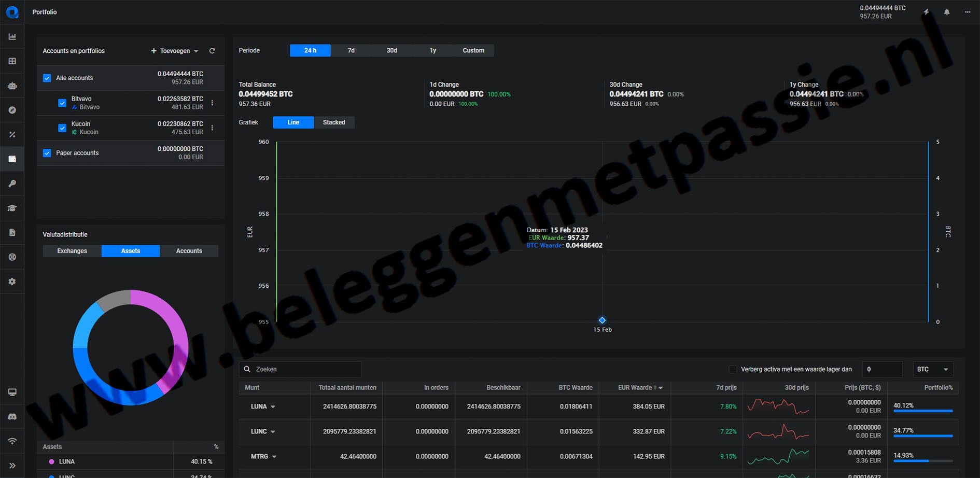The height and width of the screenshot is (478, 980).
Task: Click the key icon in sidebar
Action: click(x=12, y=184)
